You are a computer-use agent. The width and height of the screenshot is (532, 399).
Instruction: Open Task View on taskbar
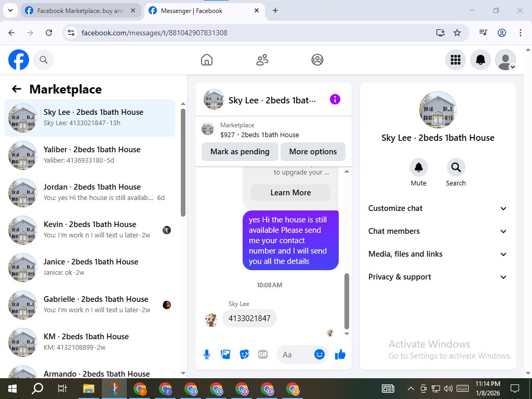(62, 389)
